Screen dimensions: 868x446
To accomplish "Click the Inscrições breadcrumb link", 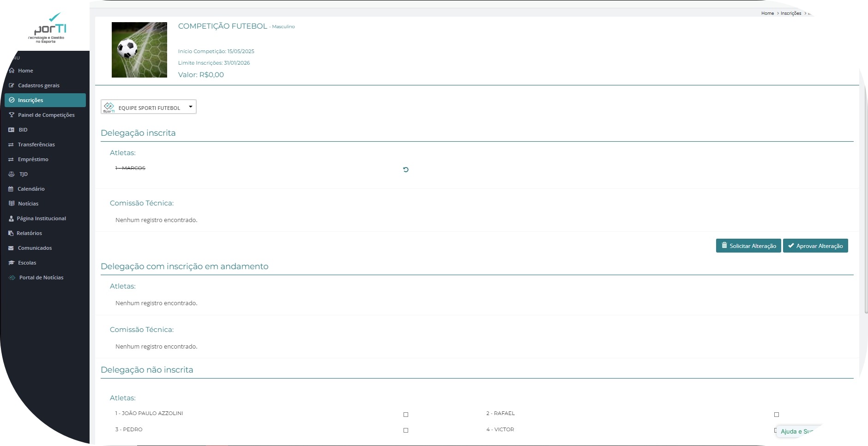I will (x=790, y=13).
